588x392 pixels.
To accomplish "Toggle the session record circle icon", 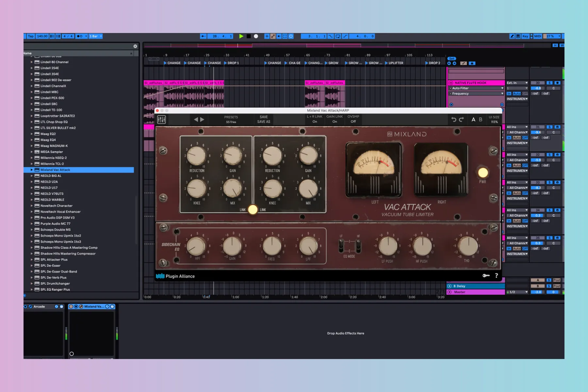I will pos(291,36).
